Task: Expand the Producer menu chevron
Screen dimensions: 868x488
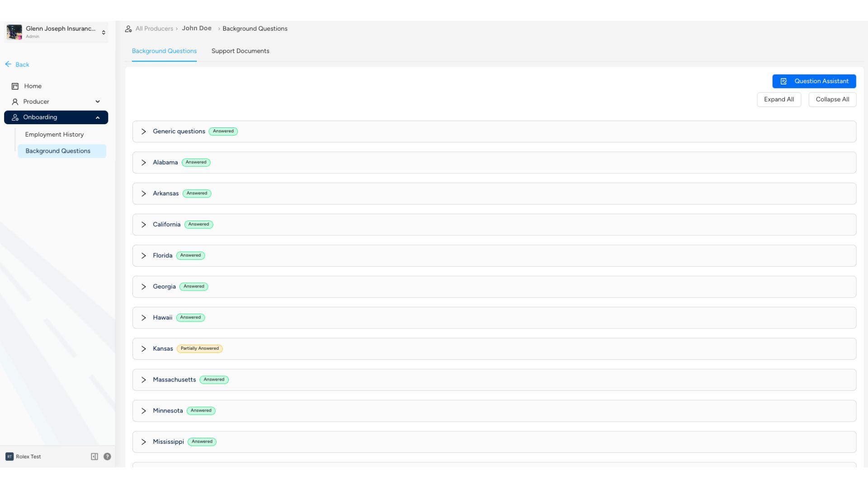Action: [98, 102]
